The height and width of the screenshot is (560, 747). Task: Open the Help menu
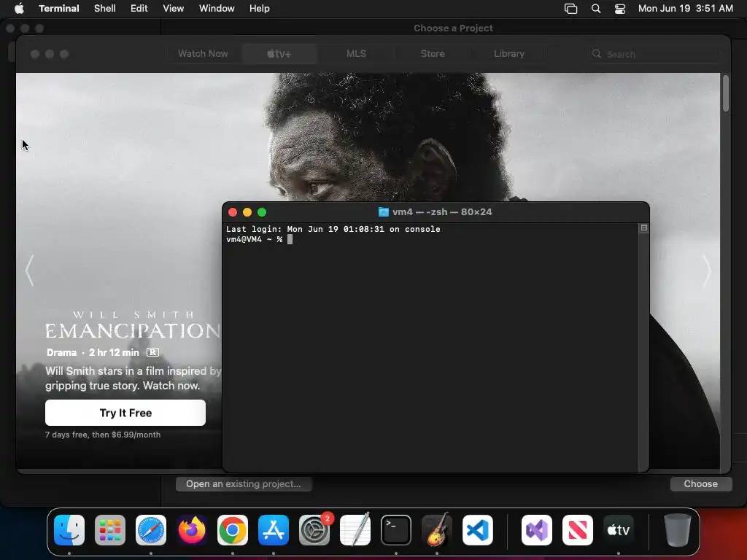[260, 8]
